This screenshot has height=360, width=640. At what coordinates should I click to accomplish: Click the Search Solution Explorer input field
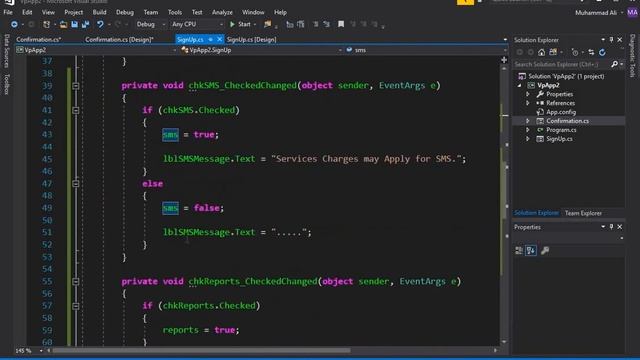(561, 64)
